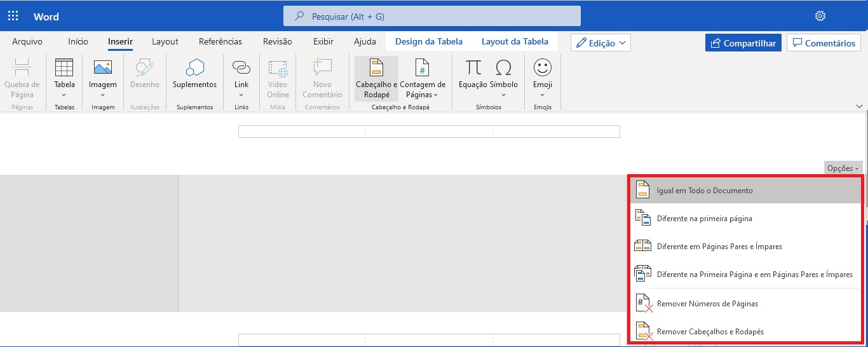The height and width of the screenshot is (347, 868).
Task: Choose Remover Cabeçalhos e Rodapés
Action: pyautogui.click(x=710, y=332)
